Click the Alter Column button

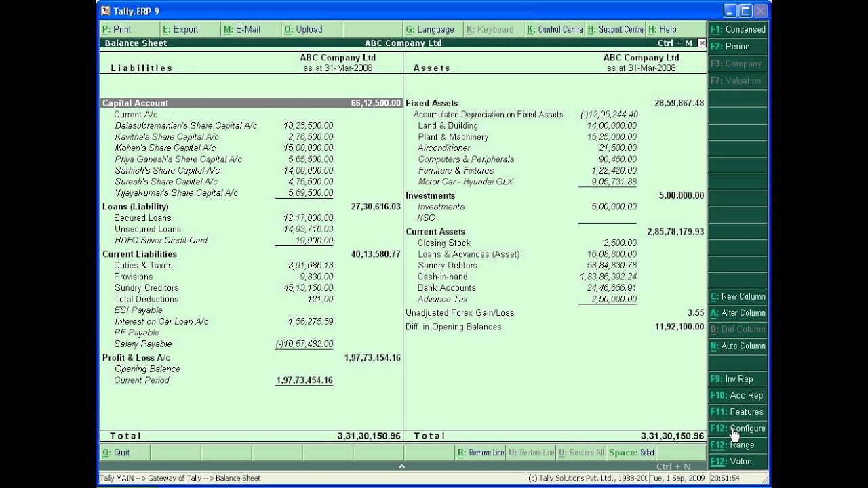(738, 312)
